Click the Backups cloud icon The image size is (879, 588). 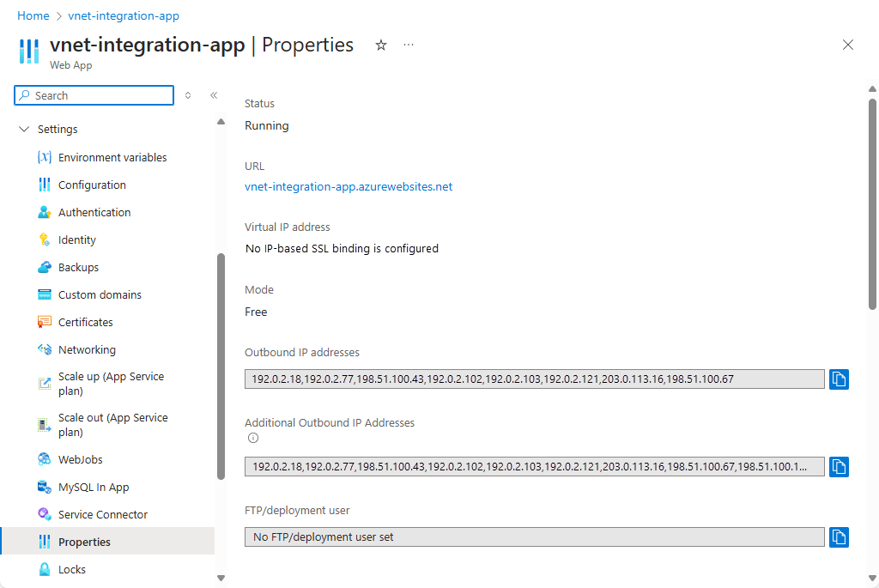pyautogui.click(x=45, y=267)
